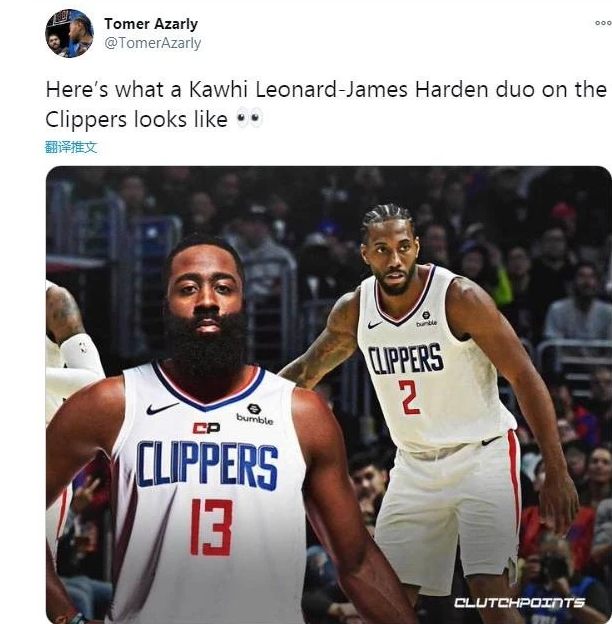The height and width of the screenshot is (624, 612).
Task: Click the red CP logo on jersey
Action: click(x=206, y=428)
